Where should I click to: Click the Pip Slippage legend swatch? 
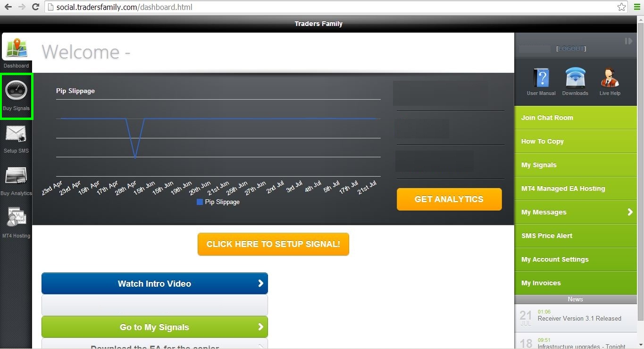pyautogui.click(x=200, y=202)
